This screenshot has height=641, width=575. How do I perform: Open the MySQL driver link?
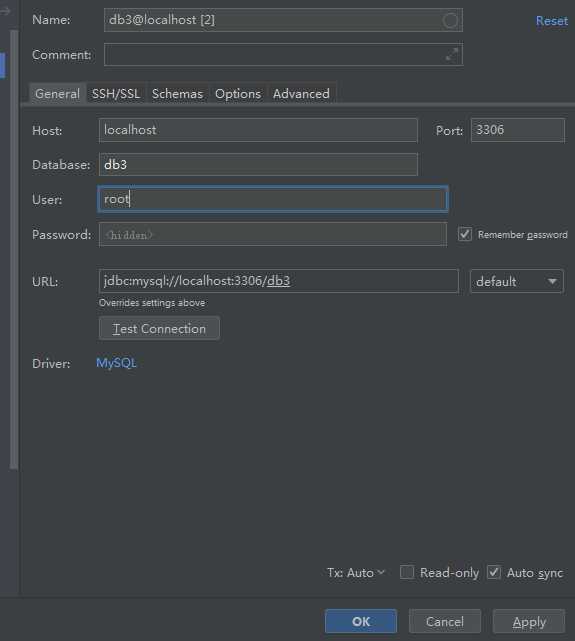pos(116,363)
